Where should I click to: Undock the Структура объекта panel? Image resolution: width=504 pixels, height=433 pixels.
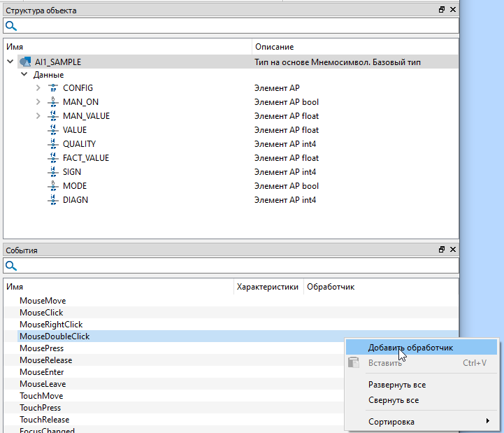pyautogui.click(x=442, y=10)
